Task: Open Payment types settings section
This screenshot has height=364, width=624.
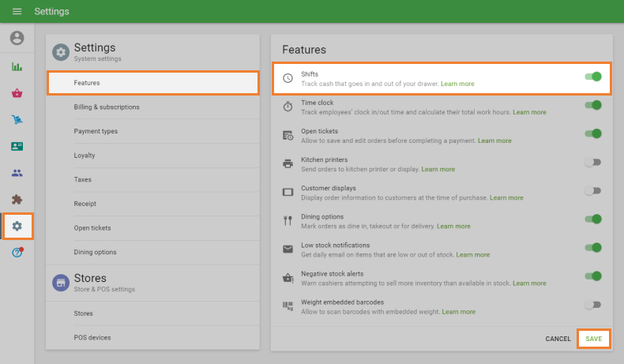Action: 96,131
